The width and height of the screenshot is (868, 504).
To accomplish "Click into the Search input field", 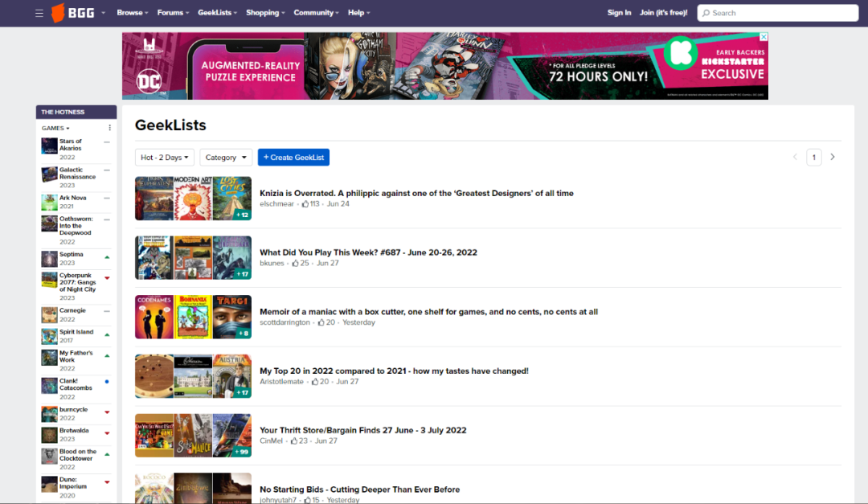I will 778,13.
